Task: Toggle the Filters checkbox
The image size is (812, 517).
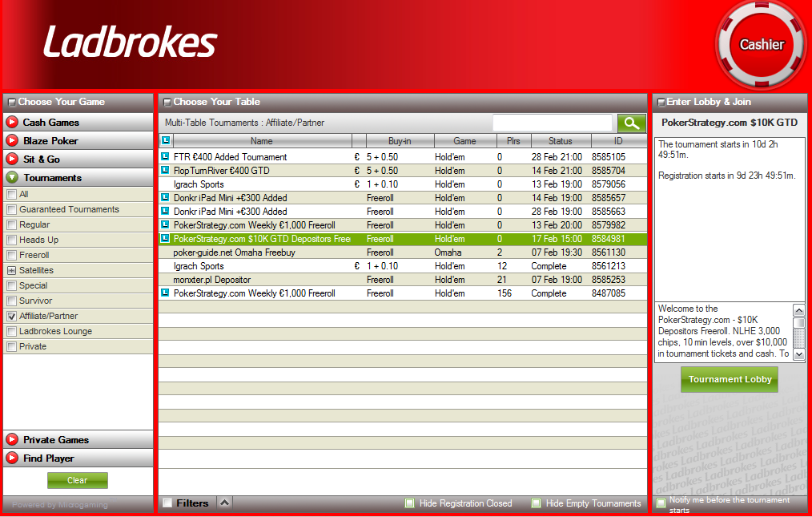Action: [167, 503]
